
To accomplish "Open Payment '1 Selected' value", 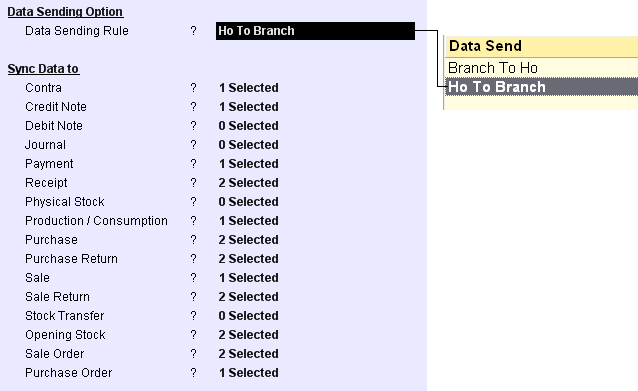I will click(x=248, y=164).
